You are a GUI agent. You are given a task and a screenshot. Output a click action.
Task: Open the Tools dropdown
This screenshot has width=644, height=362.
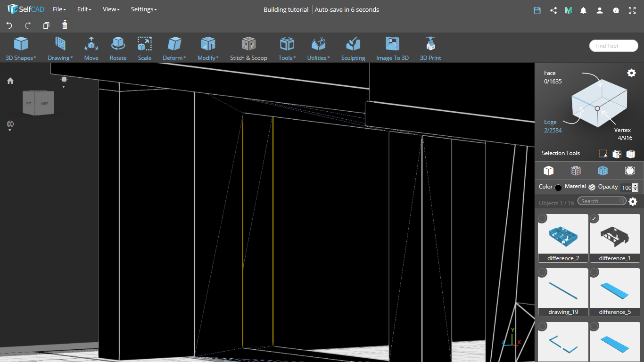click(x=287, y=49)
